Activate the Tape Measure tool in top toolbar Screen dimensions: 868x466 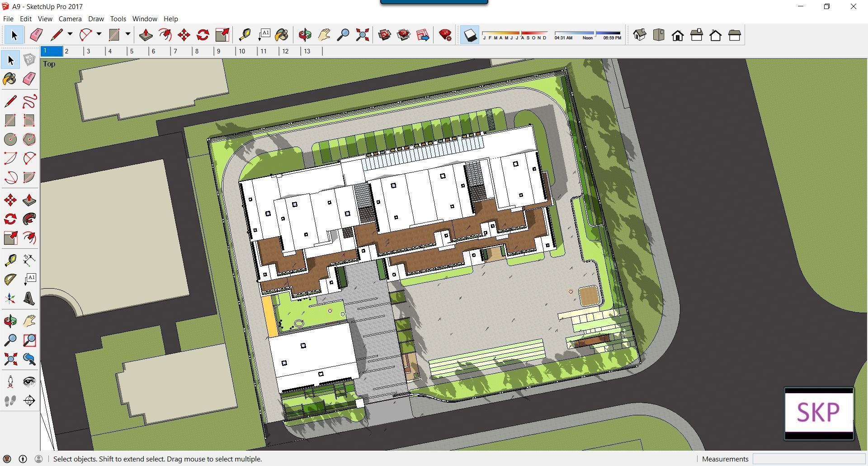(x=245, y=35)
